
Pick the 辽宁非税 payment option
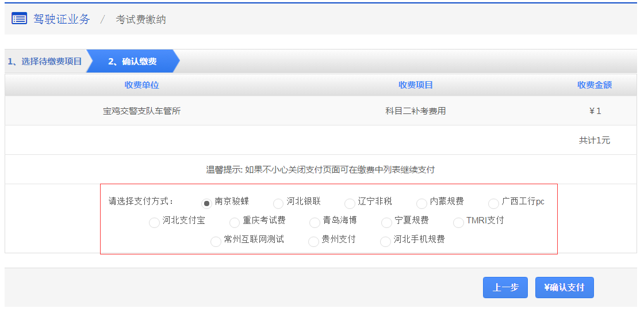tap(350, 203)
